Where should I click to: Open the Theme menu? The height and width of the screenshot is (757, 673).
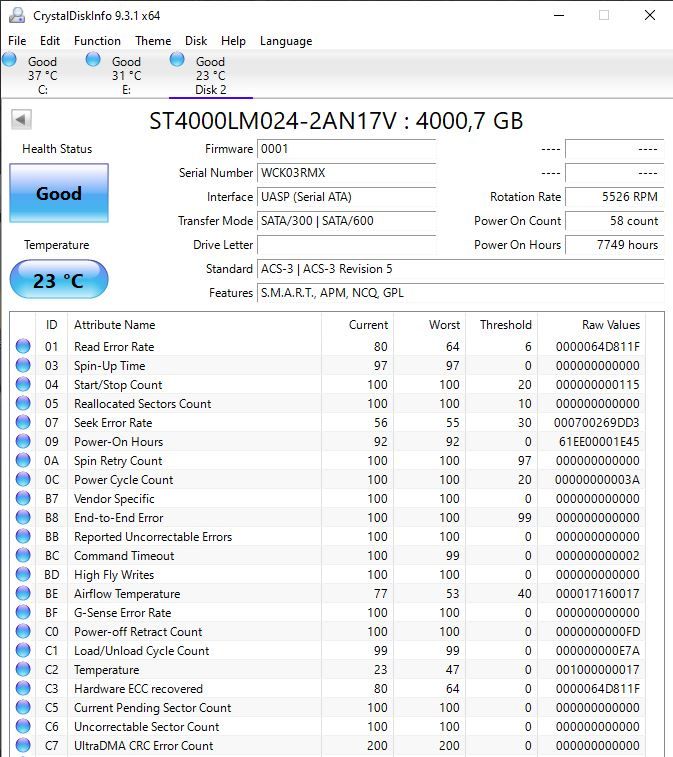pyautogui.click(x=153, y=41)
